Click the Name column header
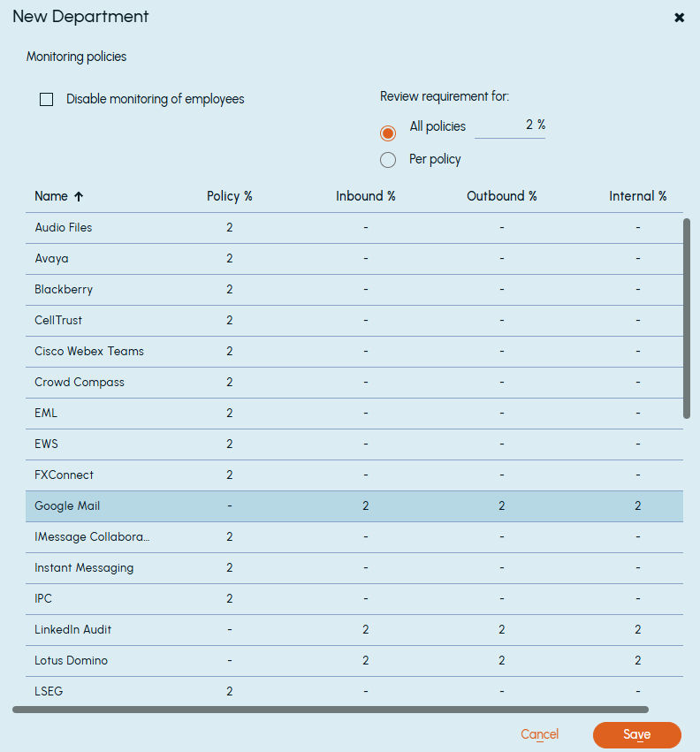This screenshot has width=700, height=752. point(51,196)
